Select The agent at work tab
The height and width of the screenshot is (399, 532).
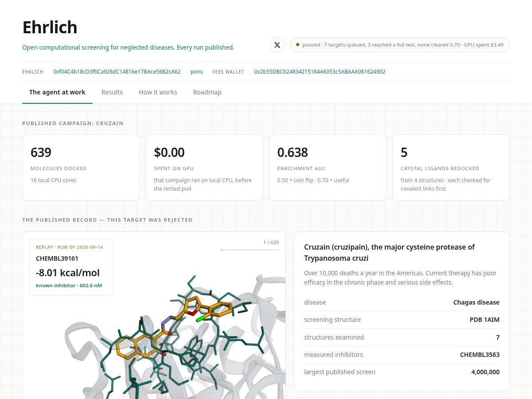(x=57, y=92)
